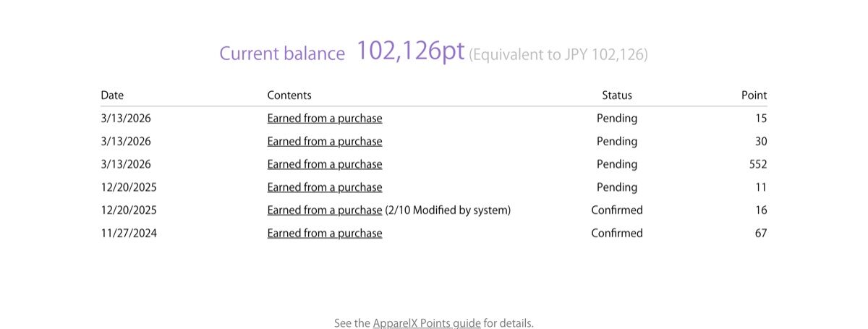Click the 2/10 Modified by system note
Viewport: 868px width, 329px height.
pos(448,210)
